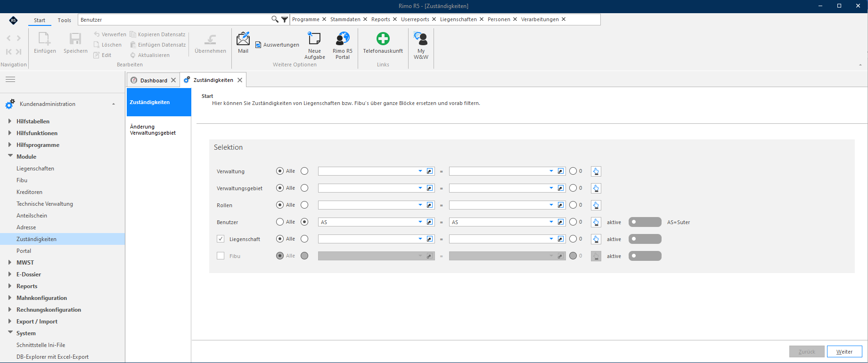Check the Fibu checkbox
This screenshot has height=363, width=868.
coord(221,256)
